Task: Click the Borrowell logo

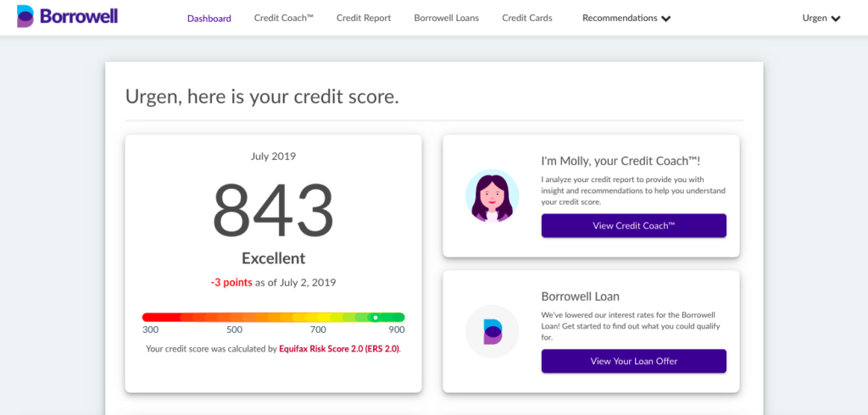Action: [67, 17]
